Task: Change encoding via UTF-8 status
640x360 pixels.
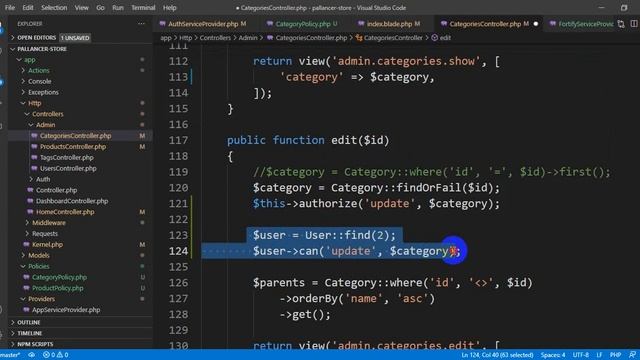Action: [x=580, y=355]
